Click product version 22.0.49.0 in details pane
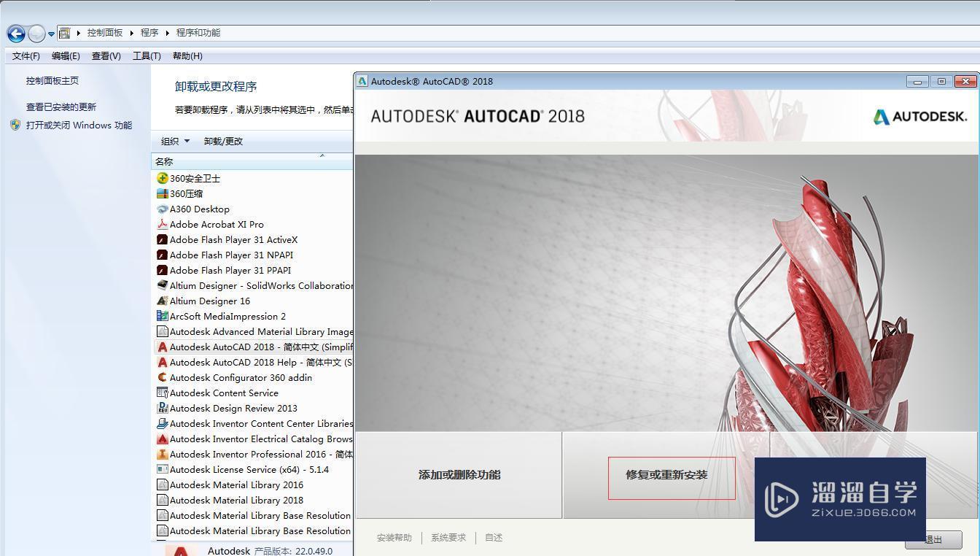 pos(314,551)
